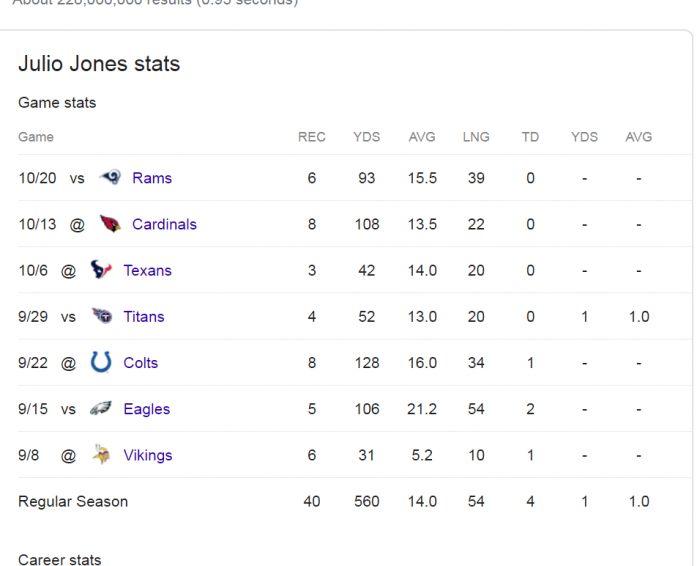Open the Cardinals team link
700x566 pixels.
click(164, 224)
